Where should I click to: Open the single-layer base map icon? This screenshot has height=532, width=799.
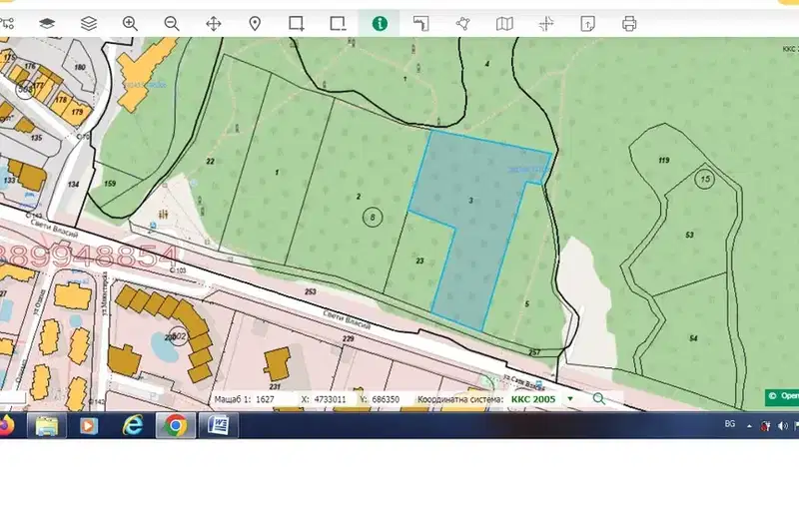(x=47, y=23)
